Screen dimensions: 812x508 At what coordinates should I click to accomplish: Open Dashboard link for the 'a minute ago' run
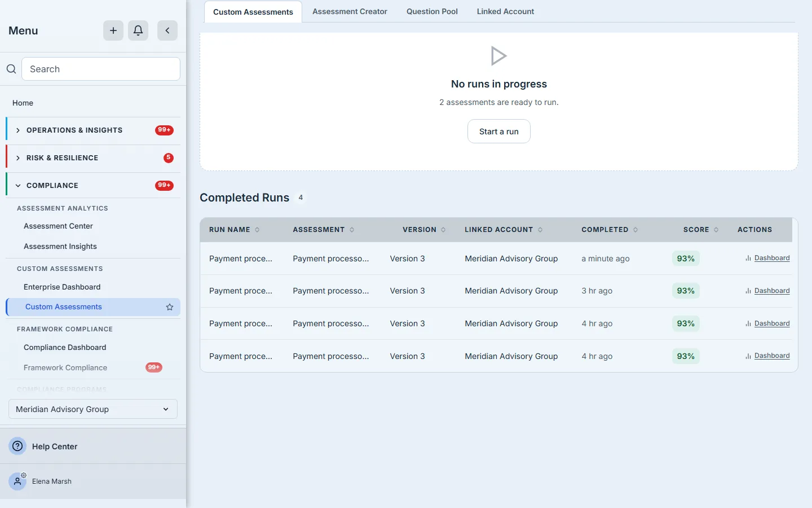pyautogui.click(x=772, y=258)
